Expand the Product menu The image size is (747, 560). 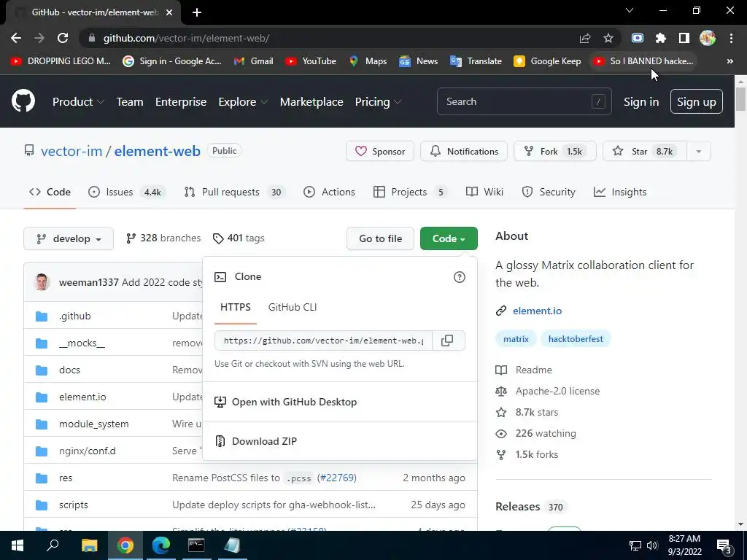(78, 101)
